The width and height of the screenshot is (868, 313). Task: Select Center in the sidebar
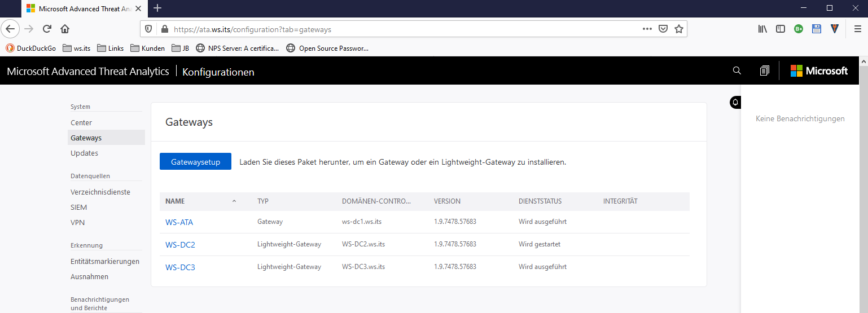(81, 122)
